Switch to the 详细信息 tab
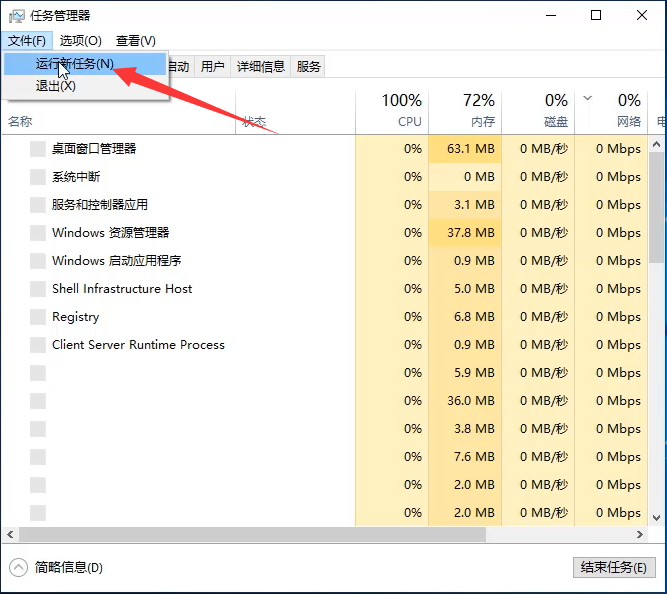667x594 pixels. (261, 67)
